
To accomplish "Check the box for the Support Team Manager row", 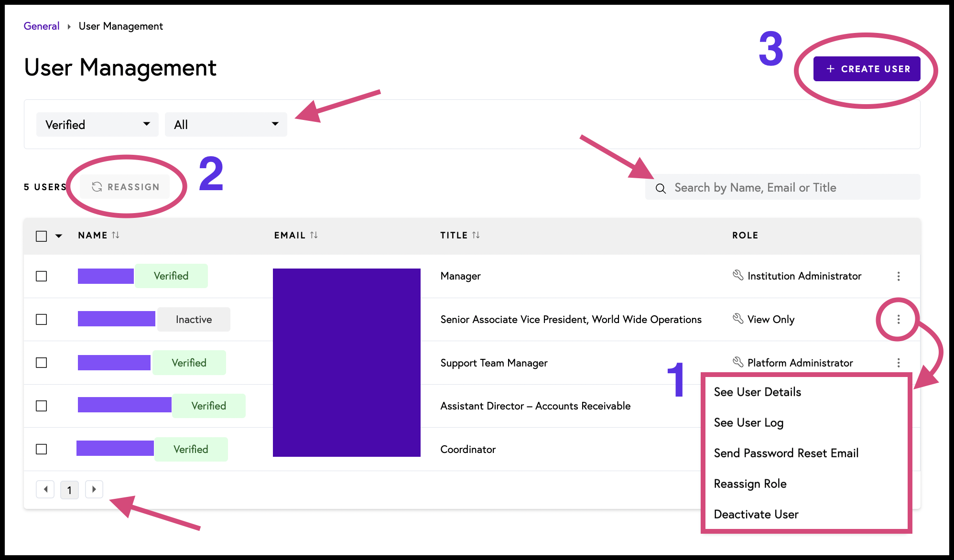I will (x=42, y=363).
